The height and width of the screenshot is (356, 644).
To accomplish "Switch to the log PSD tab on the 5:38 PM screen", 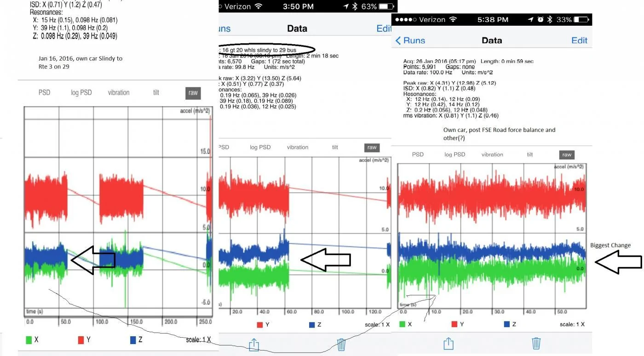I will 454,154.
